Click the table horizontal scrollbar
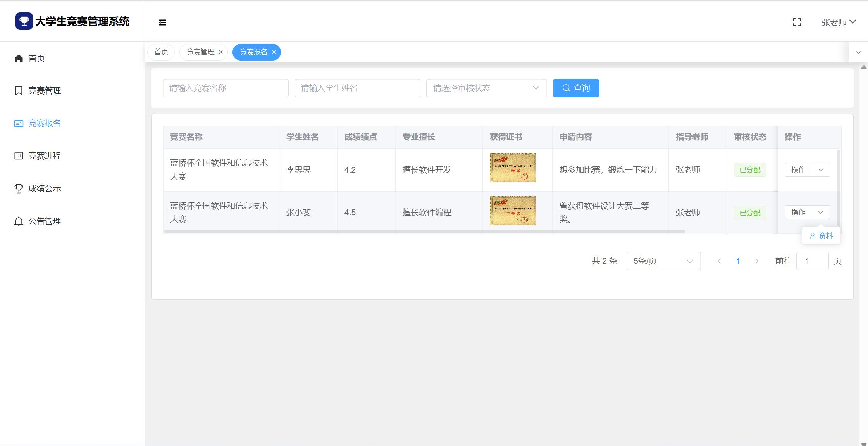 (424, 232)
